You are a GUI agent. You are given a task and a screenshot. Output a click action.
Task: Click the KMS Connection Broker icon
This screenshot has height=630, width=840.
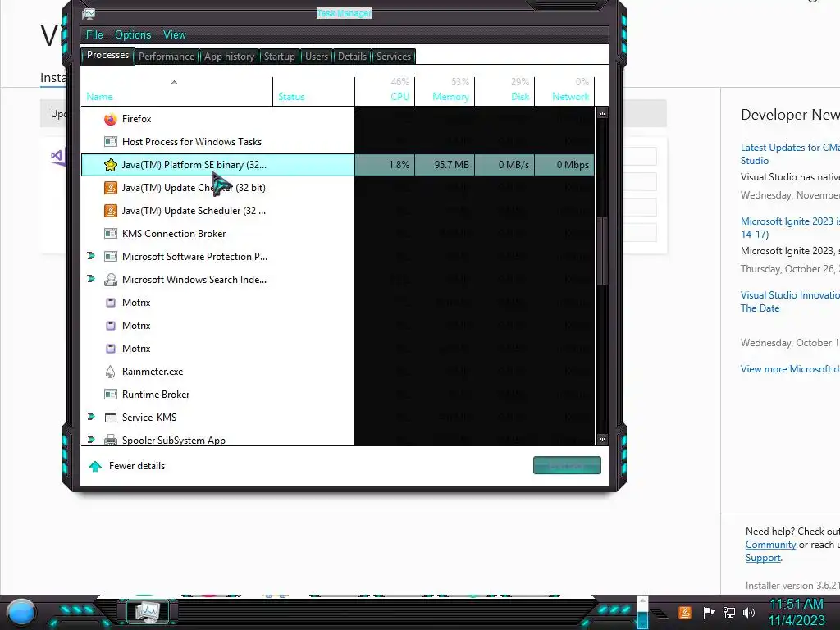(x=111, y=234)
